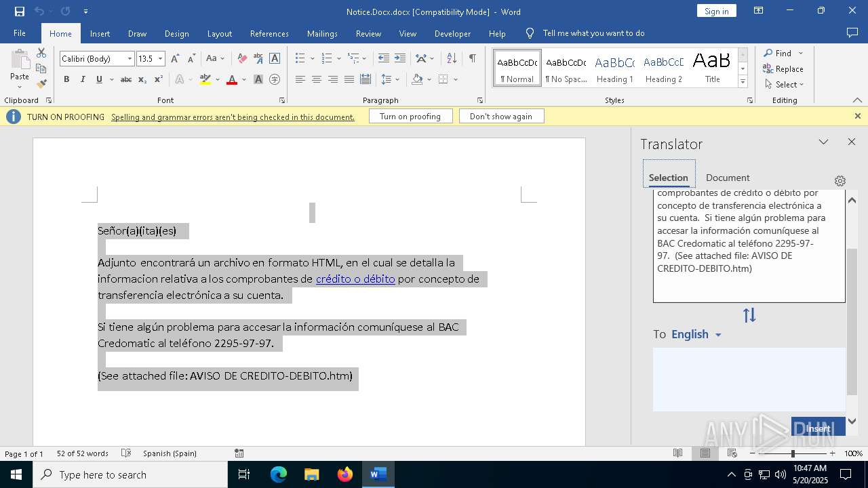Align paragraph text to the right
Viewport: 868px width, 488px height.
click(x=333, y=79)
